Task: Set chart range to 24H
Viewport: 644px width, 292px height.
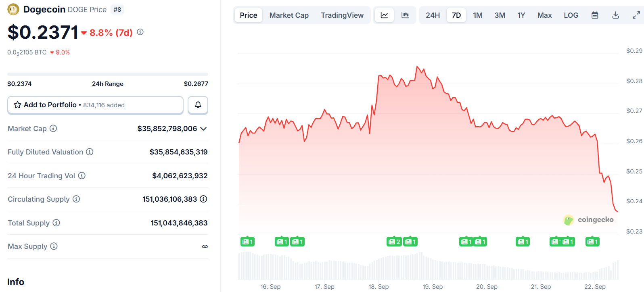Action: [x=433, y=15]
